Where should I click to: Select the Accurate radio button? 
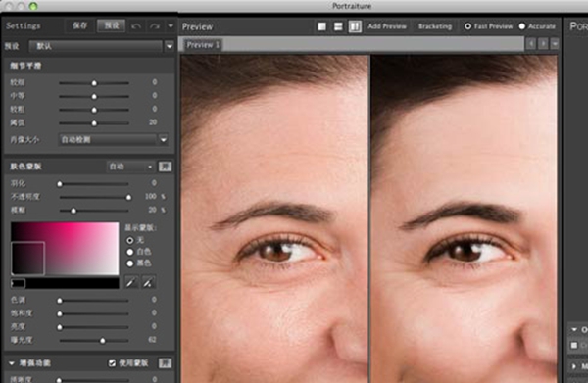pos(522,26)
